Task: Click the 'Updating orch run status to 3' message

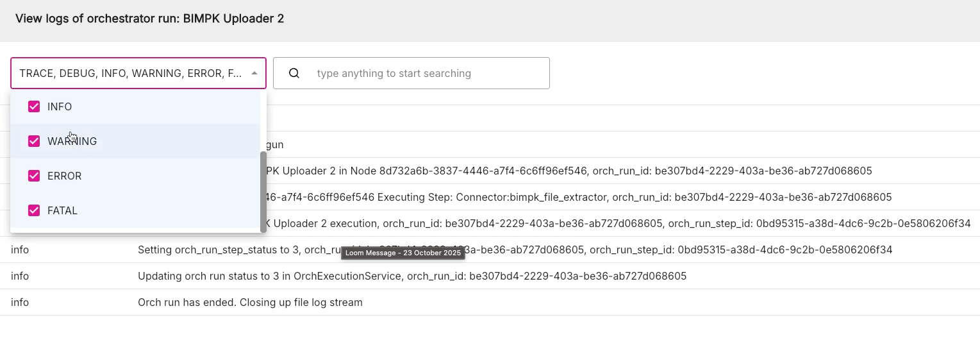Action: click(x=411, y=276)
